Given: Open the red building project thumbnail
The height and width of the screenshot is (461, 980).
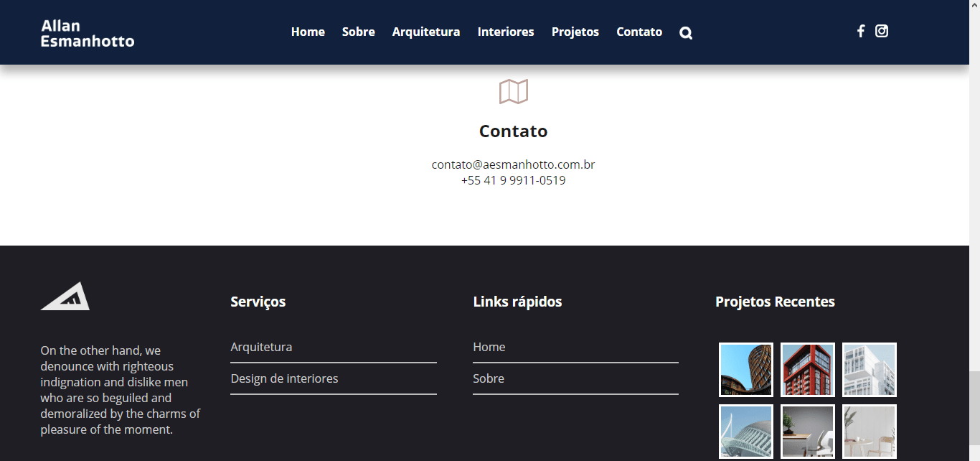Looking at the screenshot, I should click(x=808, y=370).
